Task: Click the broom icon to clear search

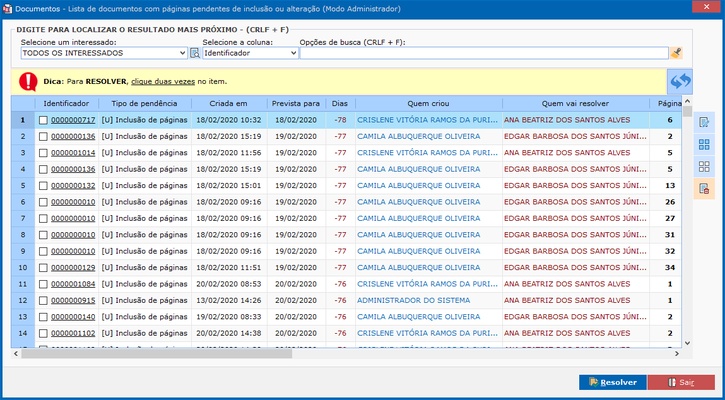Action: click(x=677, y=53)
